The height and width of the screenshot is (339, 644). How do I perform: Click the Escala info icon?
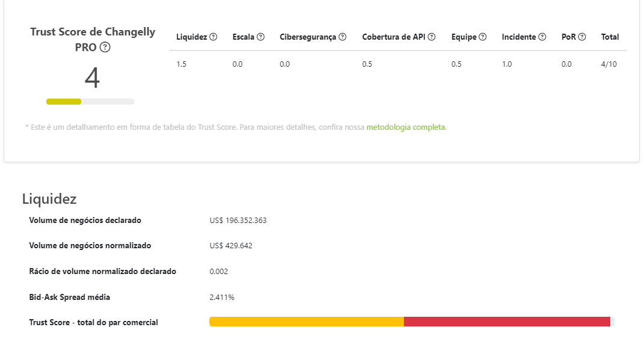click(x=261, y=37)
